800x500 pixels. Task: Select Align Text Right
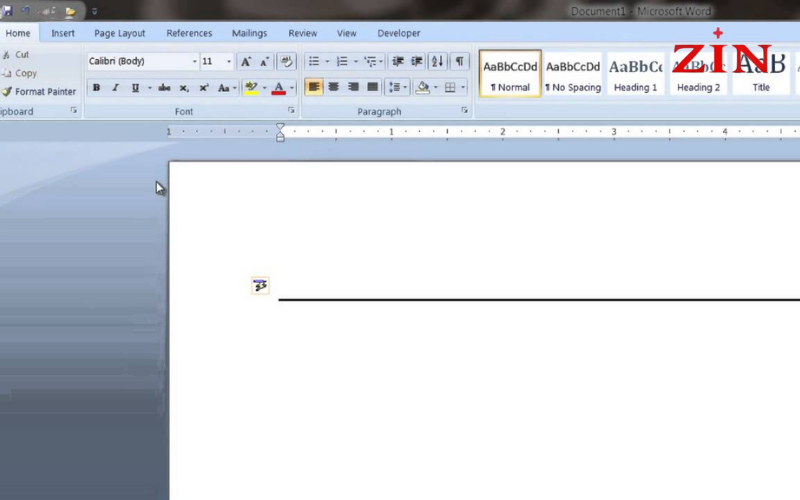(x=353, y=87)
